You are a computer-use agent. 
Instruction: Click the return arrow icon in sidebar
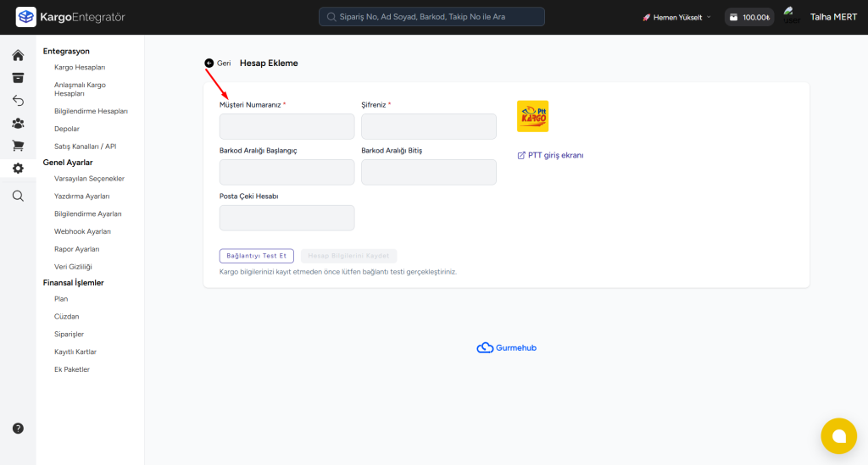(18, 101)
